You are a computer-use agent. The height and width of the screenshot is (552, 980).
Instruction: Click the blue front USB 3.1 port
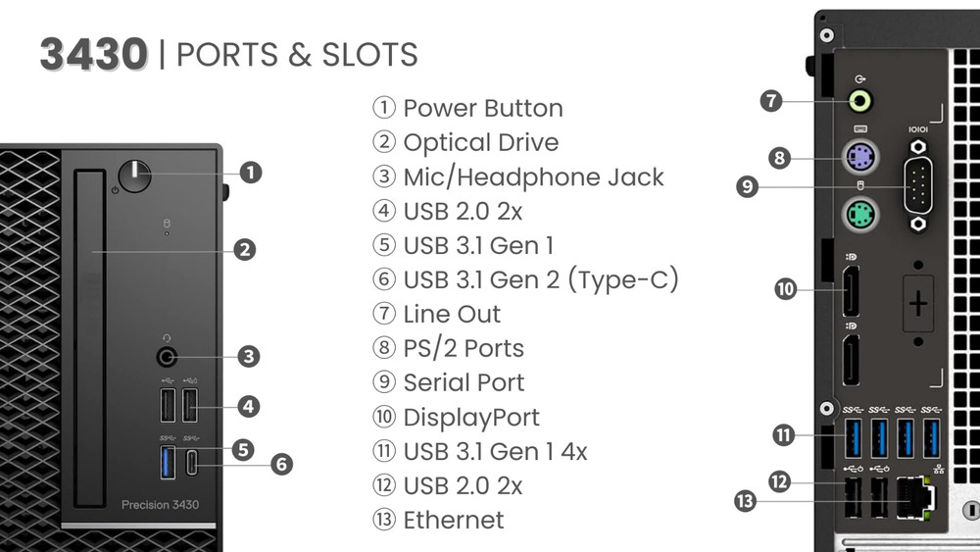coord(167,460)
